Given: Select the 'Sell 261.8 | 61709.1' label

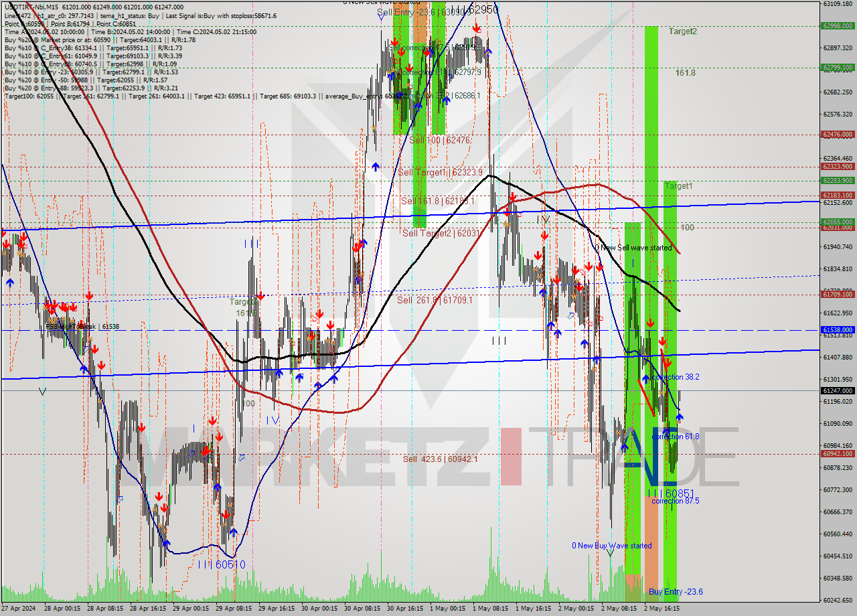Looking at the screenshot, I should point(435,300).
